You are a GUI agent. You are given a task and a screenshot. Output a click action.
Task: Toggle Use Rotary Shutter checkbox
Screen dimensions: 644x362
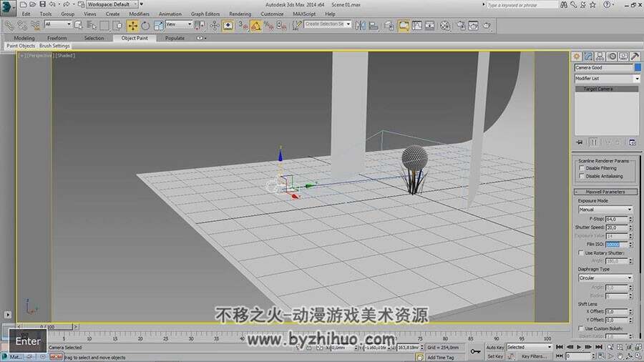[x=581, y=253]
